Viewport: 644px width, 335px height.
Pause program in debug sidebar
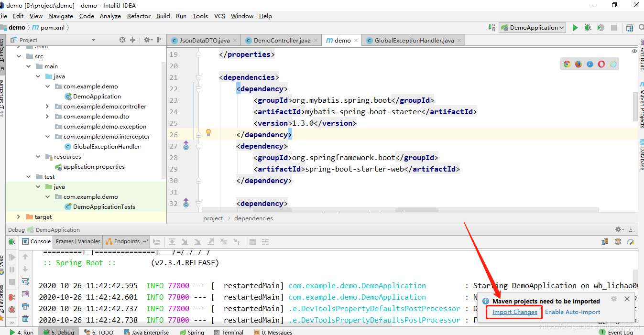12,270
